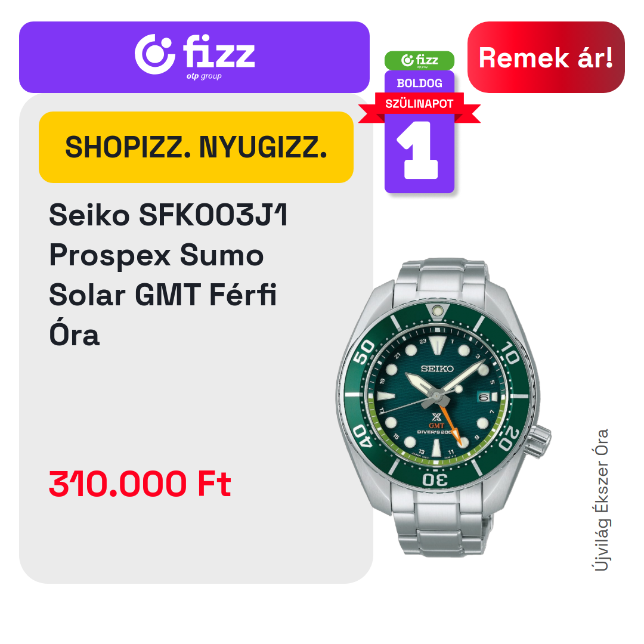This screenshot has width=644, height=644.
Task: Click the otp group text under fizz
Action: [x=204, y=76]
